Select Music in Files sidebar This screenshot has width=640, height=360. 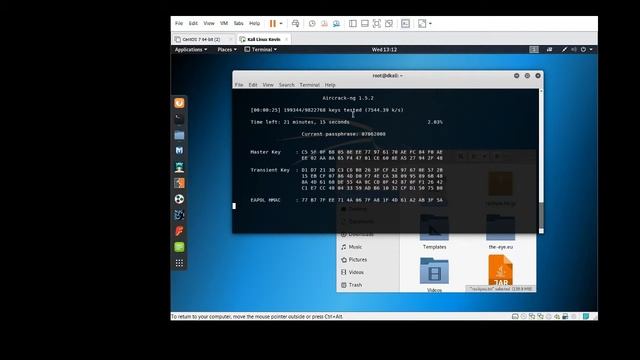point(355,247)
